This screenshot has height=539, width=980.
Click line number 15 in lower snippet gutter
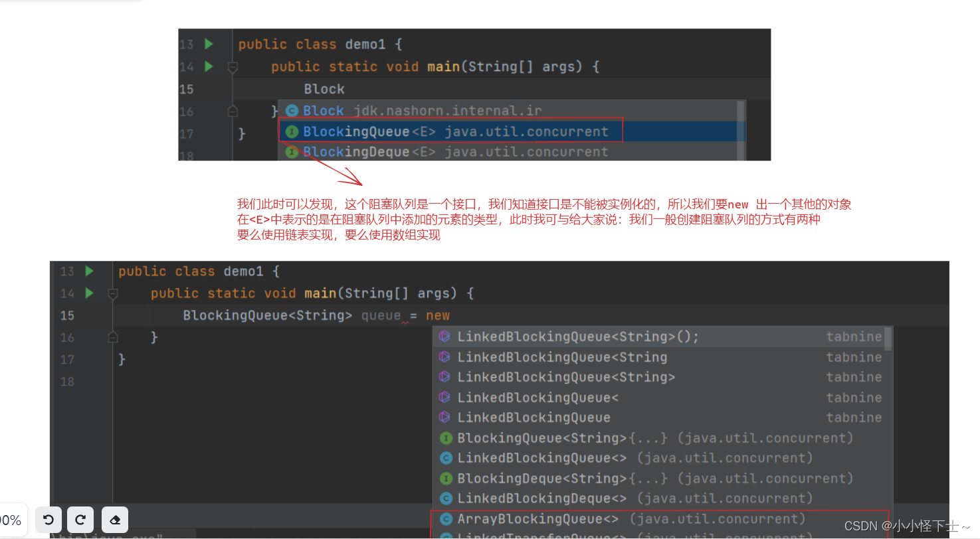tap(67, 316)
